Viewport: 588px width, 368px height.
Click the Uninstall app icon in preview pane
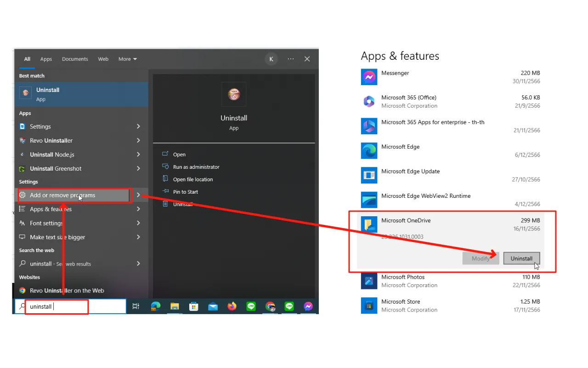pyautogui.click(x=234, y=94)
